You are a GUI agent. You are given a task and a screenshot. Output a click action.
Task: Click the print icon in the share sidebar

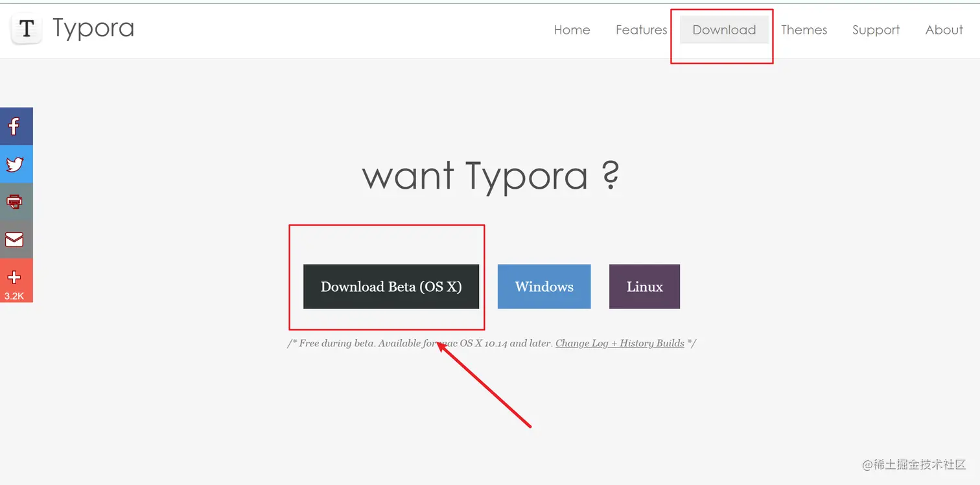16,202
